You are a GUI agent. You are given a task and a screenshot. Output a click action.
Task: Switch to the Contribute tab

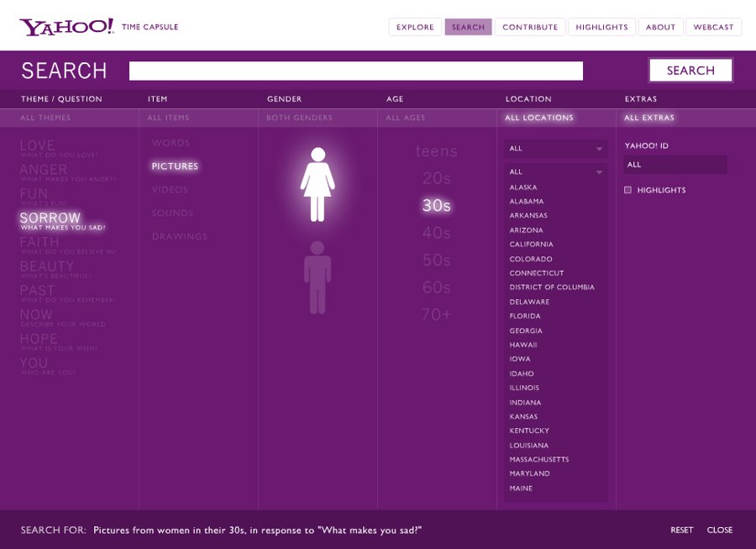[x=529, y=27]
